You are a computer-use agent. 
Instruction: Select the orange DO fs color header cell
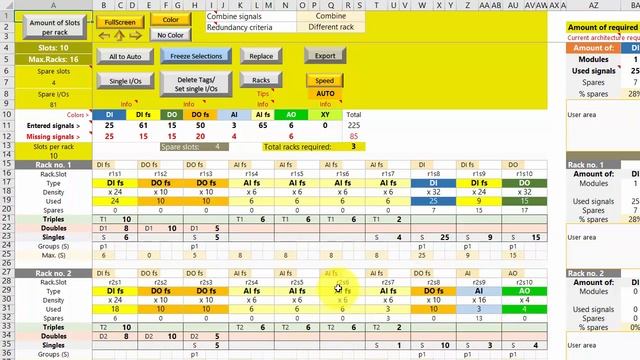coord(200,115)
